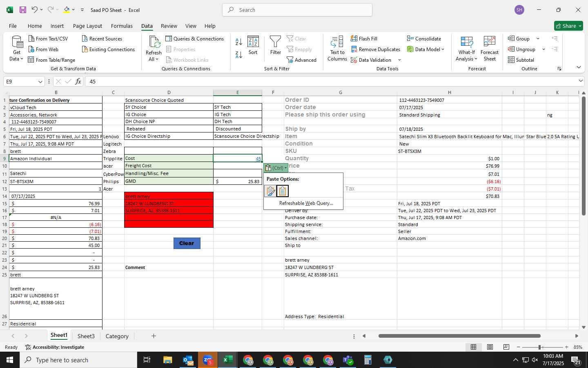Pick Keep Source Formatting paste icon
Image resolution: width=588 pixels, height=368 pixels.
270,191
